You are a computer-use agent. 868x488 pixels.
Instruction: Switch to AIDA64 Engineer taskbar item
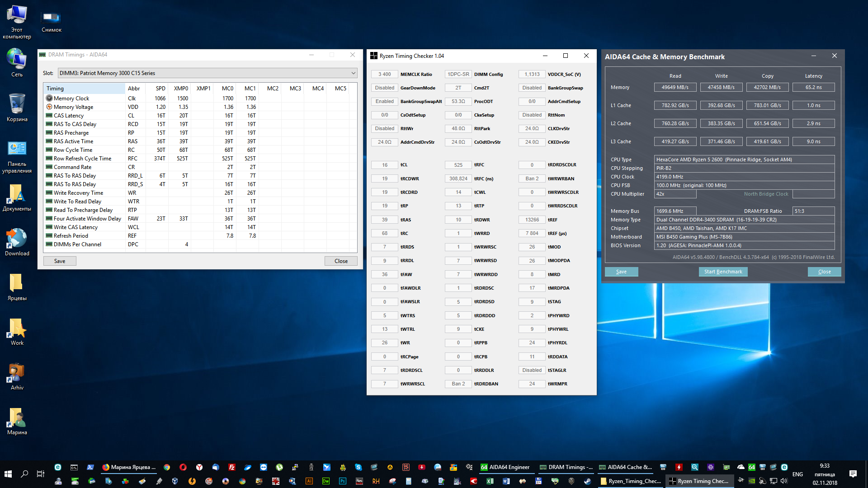coord(505,467)
